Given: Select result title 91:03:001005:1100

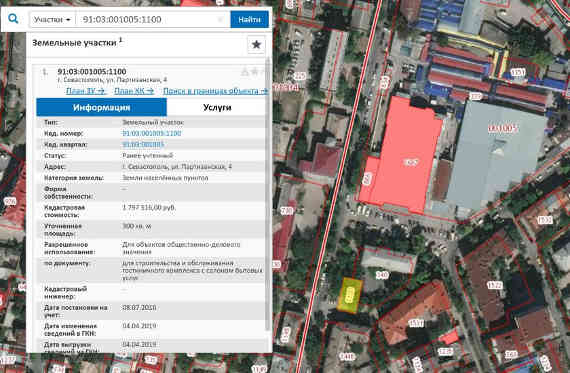Looking at the screenshot, I should pyautogui.click(x=92, y=71).
